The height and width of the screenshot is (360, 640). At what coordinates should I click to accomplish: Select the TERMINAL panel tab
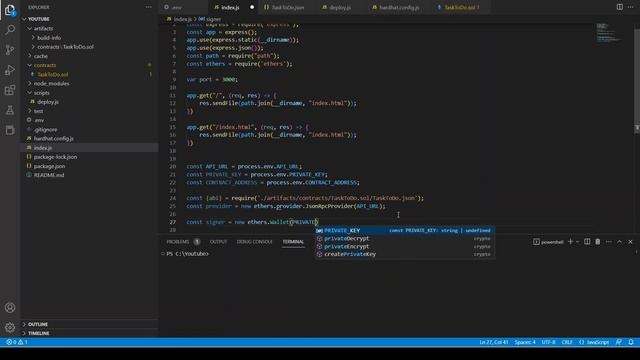click(293, 242)
